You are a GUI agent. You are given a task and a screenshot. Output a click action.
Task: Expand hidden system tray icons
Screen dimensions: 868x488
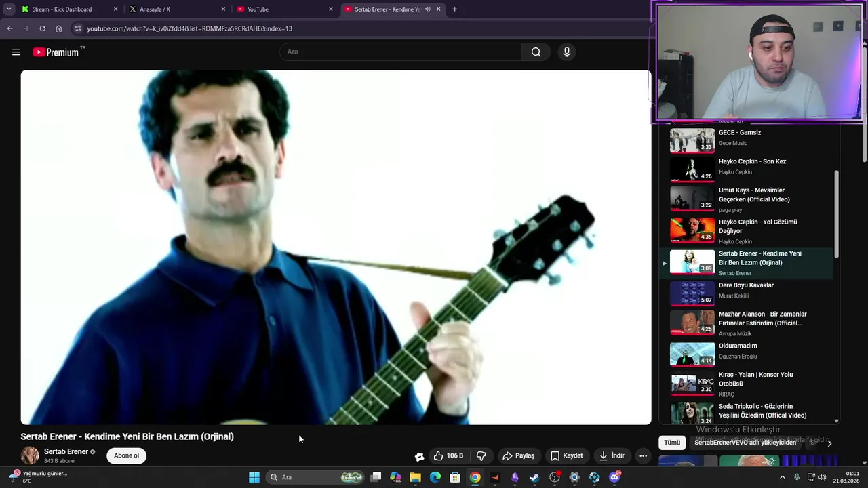[782, 477]
